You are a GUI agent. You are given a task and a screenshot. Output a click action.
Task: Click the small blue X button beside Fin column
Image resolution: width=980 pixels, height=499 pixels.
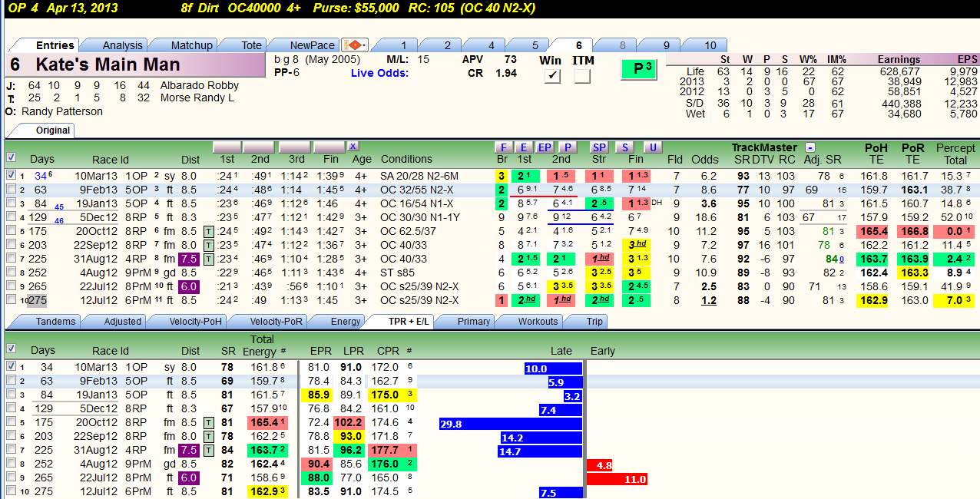[353, 146]
